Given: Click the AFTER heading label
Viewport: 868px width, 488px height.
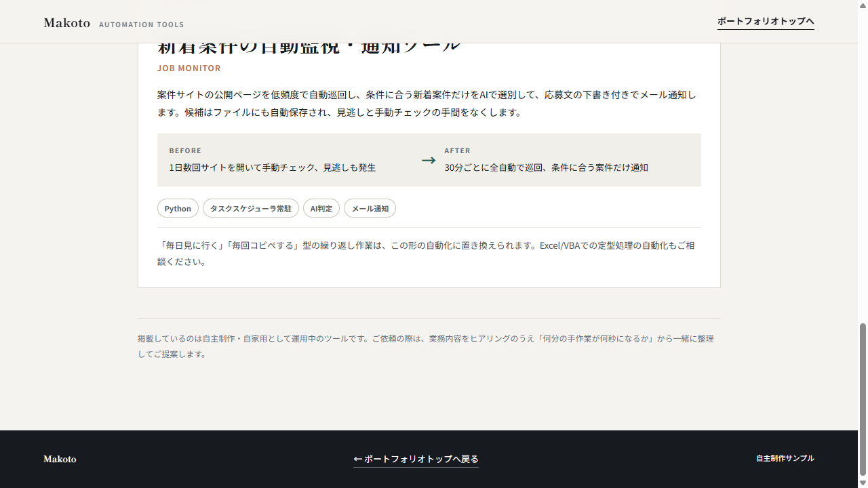Looking at the screenshot, I should 457,150.
